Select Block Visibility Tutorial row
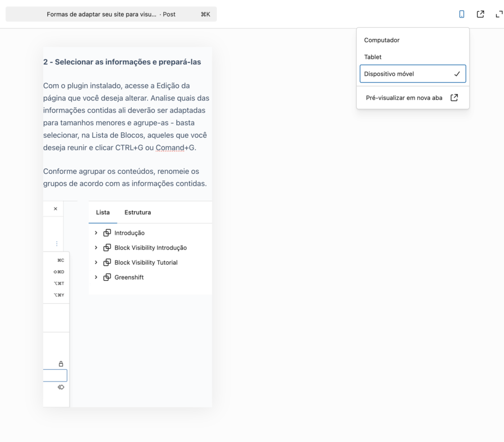 (x=151, y=262)
